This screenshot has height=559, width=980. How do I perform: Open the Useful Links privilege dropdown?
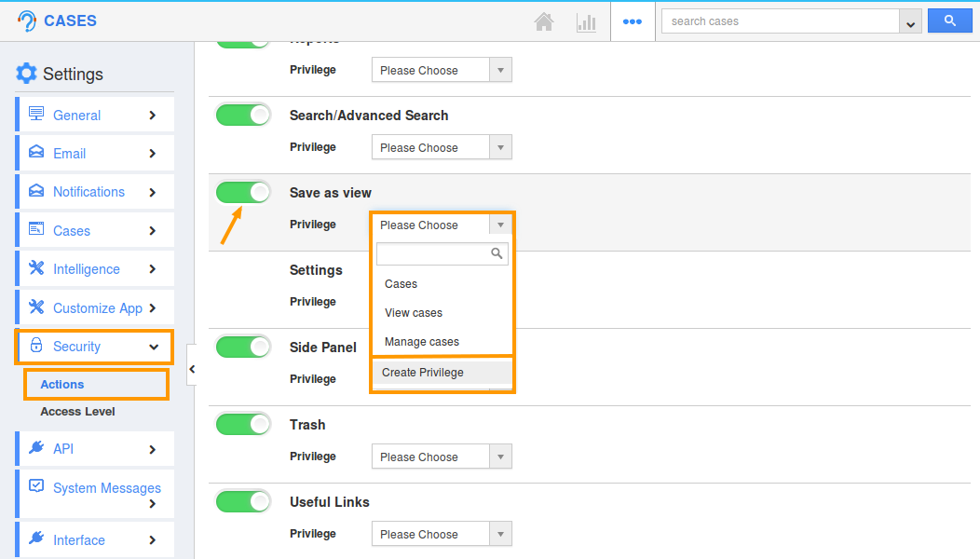pos(442,534)
